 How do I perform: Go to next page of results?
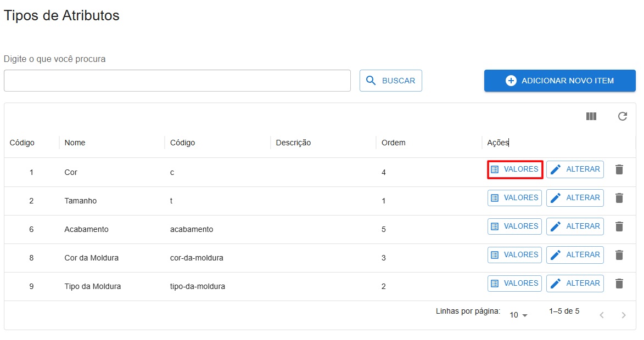pos(623,315)
